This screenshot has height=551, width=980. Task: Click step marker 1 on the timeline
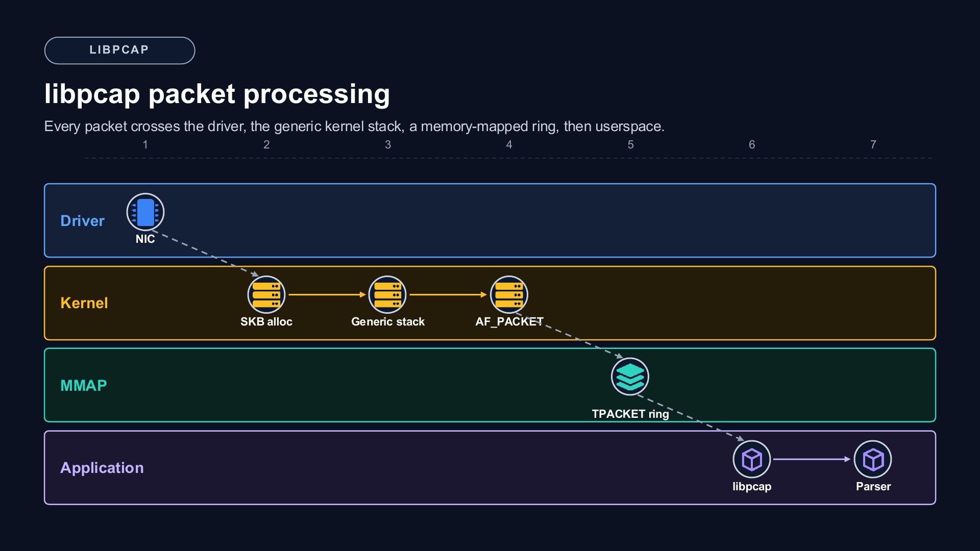pyautogui.click(x=145, y=145)
